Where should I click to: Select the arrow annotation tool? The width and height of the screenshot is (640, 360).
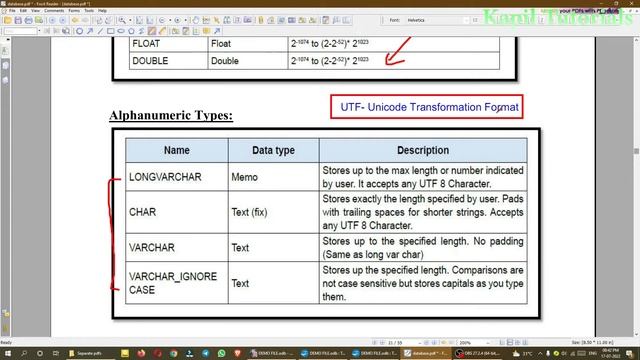click(x=90, y=31)
